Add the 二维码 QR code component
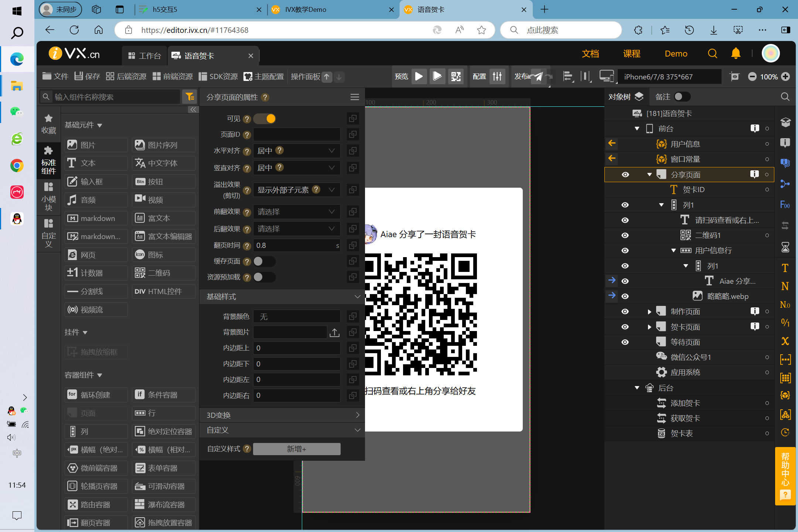The image size is (798, 532). (x=163, y=273)
